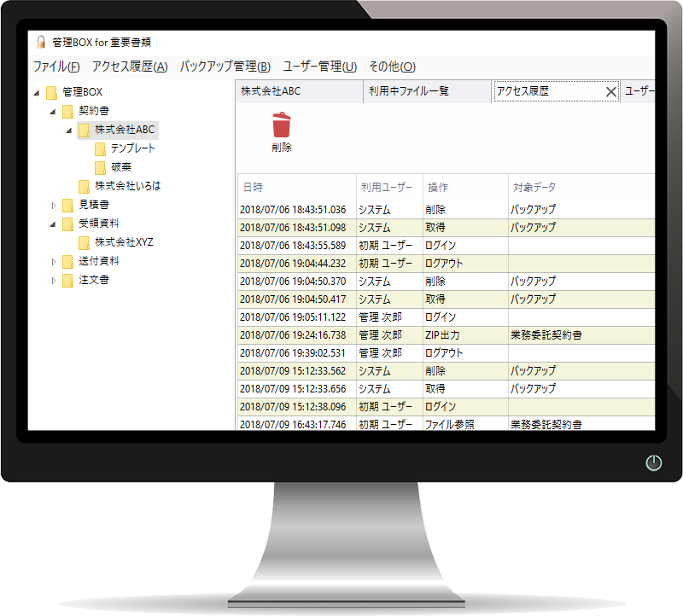Image resolution: width=683 pixels, height=616 pixels.
Task: Click the lock icon in title bar
Action: click(x=40, y=42)
